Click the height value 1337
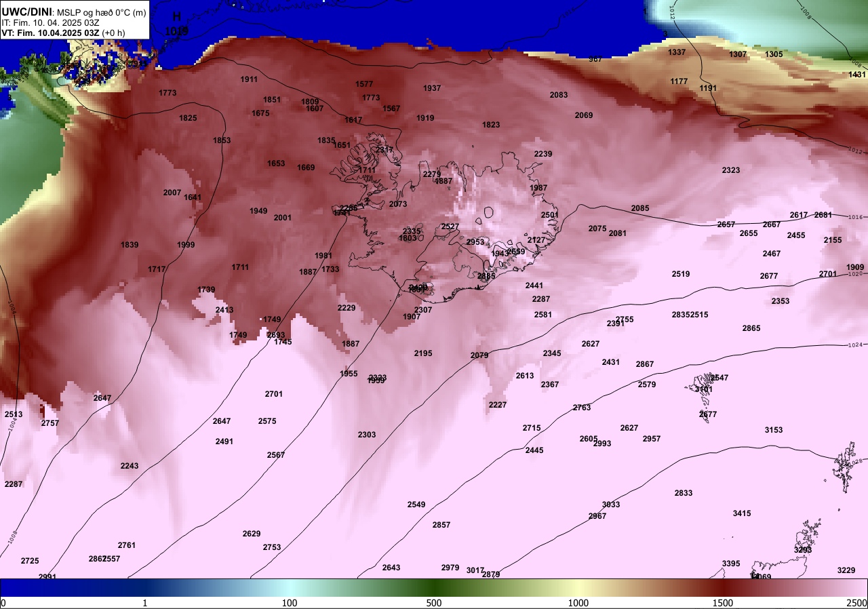Image resolution: width=868 pixels, height=609 pixels. (677, 52)
